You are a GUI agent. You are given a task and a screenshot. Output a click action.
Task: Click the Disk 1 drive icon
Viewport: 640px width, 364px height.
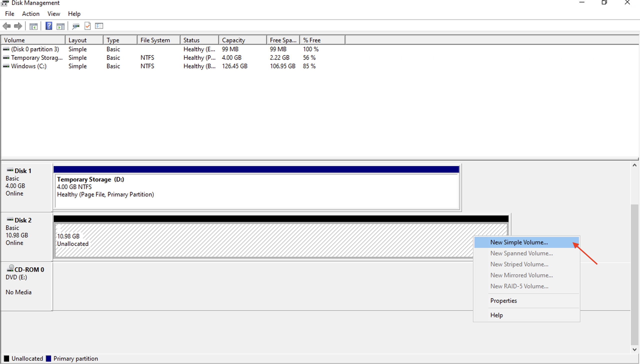point(10,170)
